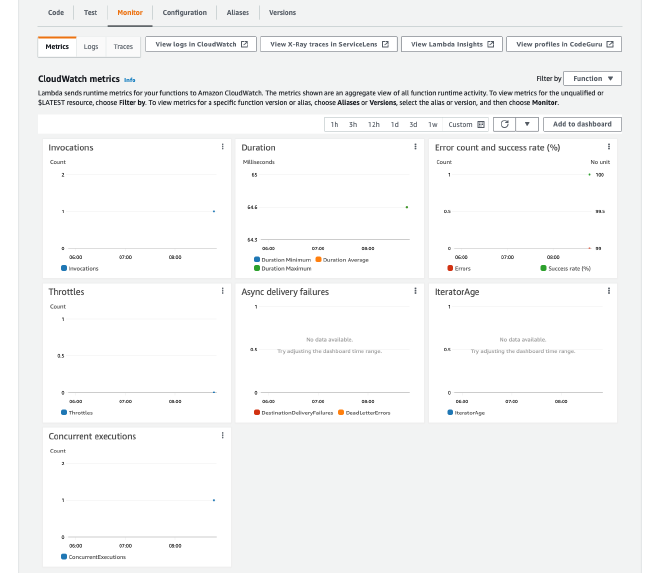
Task: Click the Info link beside CloudWatch metrics
Action: tap(130, 79)
